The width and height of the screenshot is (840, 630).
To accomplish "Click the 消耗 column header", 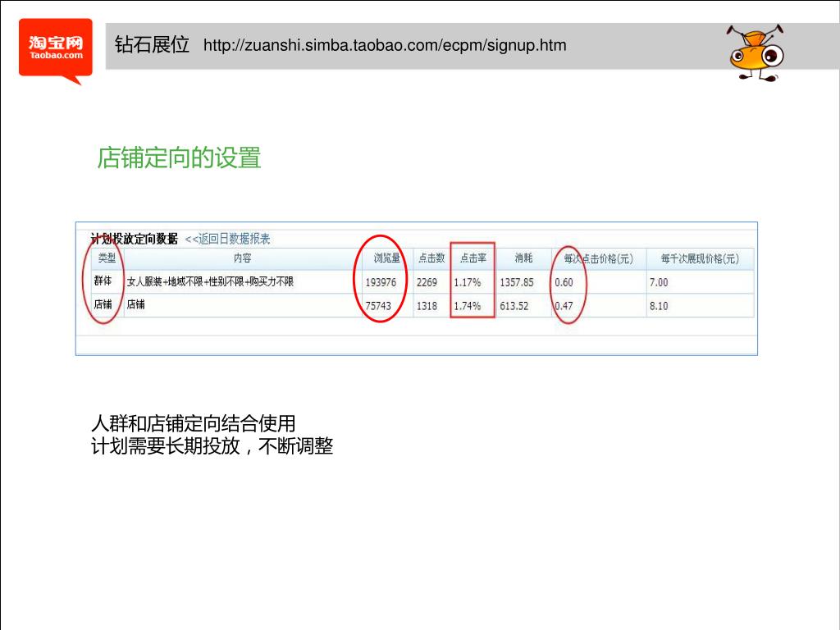I will click(523, 258).
